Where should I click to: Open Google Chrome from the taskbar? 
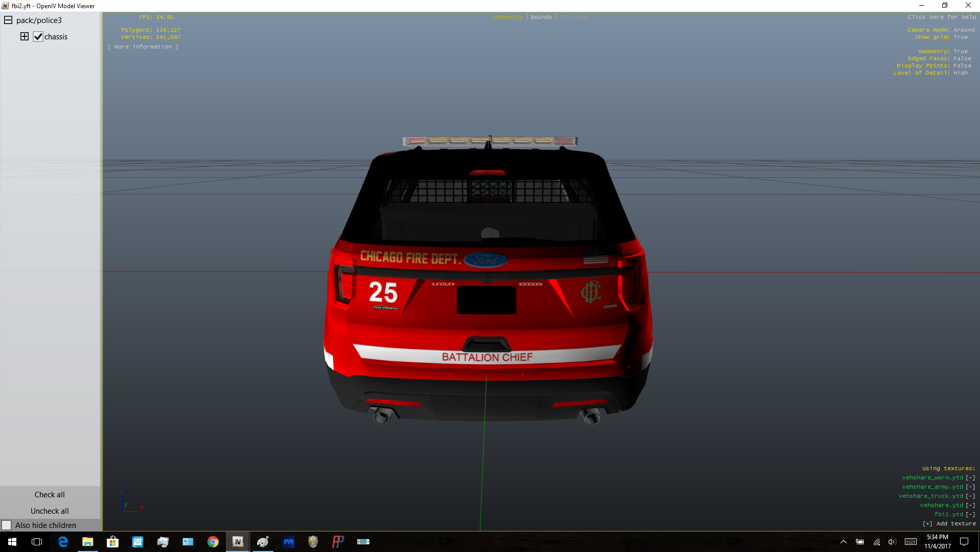[213, 542]
